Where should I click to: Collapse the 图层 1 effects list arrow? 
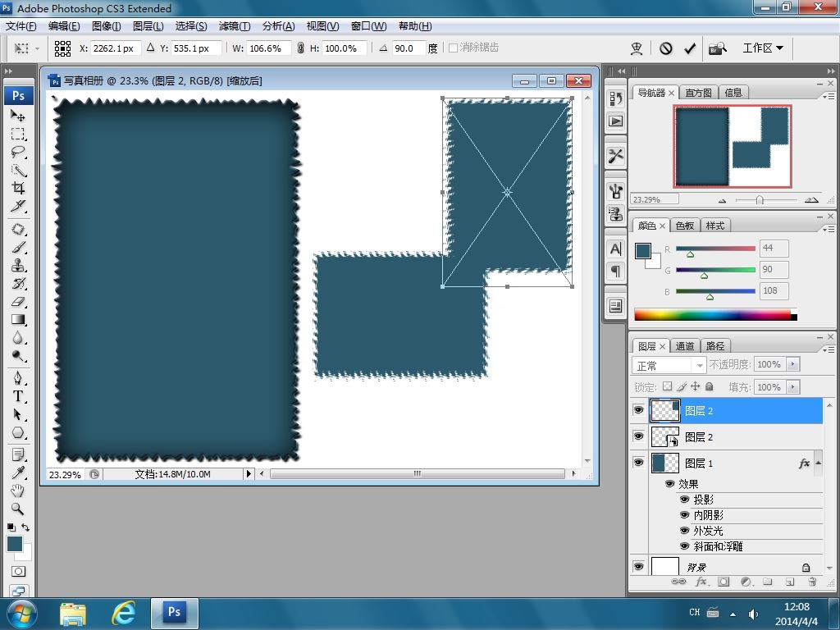tap(818, 463)
